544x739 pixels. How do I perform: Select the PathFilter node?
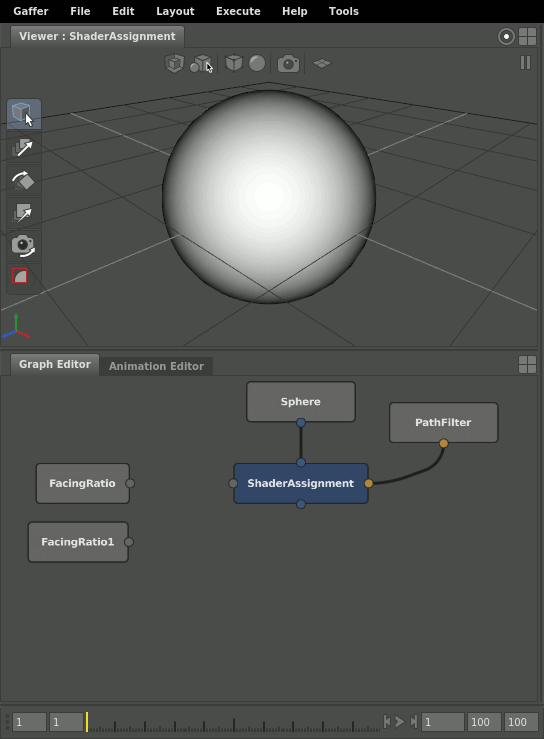click(443, 422)
